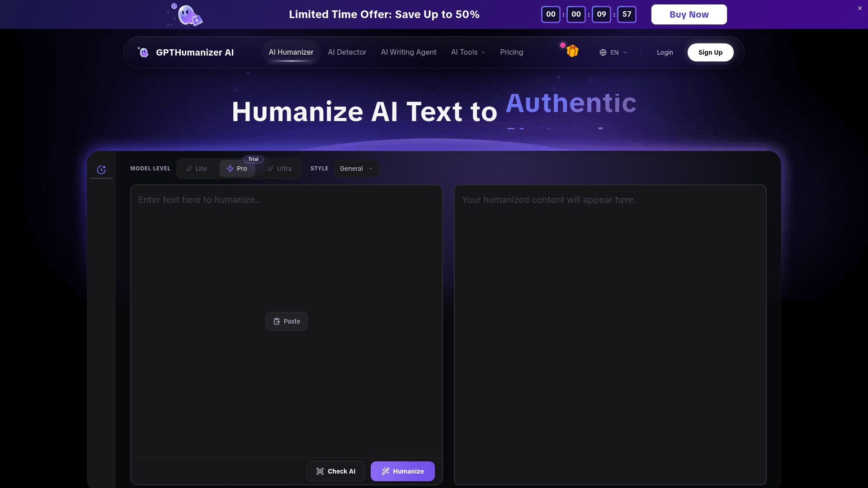The width and height of the screenshot is (868, 488).
Task: Open the history panel in the sidebar
Action: pos(101,169)
